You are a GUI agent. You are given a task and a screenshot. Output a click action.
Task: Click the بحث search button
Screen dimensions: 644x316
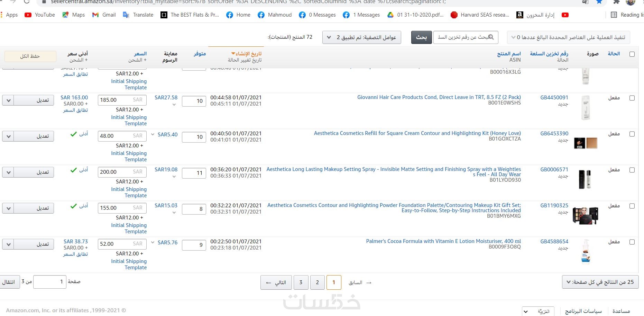pyautogui.click(x=421, y=37)
